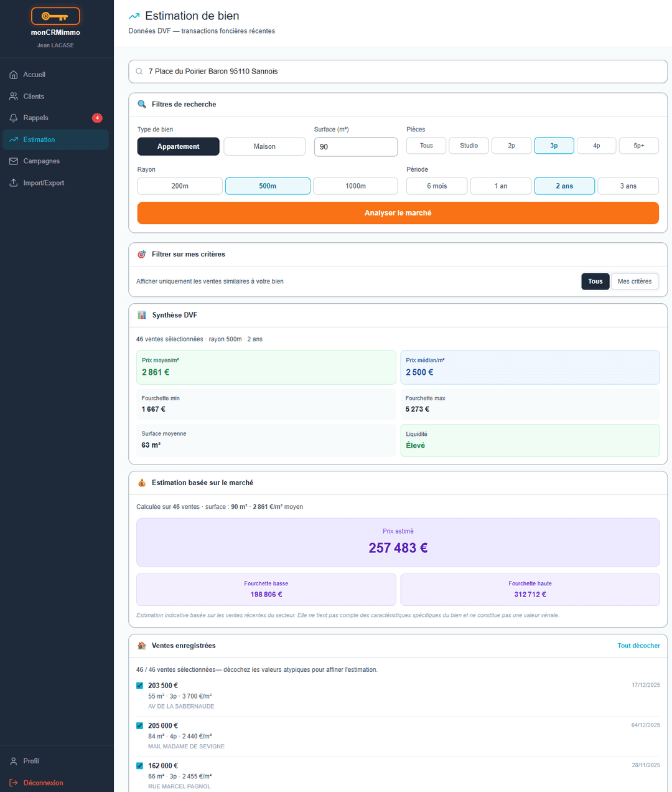
Task: Set period to 2 ans
Action: [x=564, y=186]
